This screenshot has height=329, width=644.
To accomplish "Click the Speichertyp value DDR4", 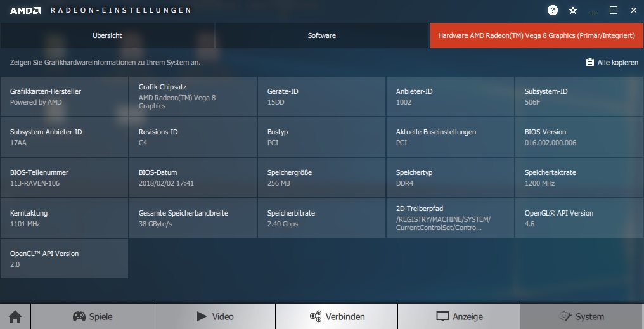I will [x=404, y=184].
